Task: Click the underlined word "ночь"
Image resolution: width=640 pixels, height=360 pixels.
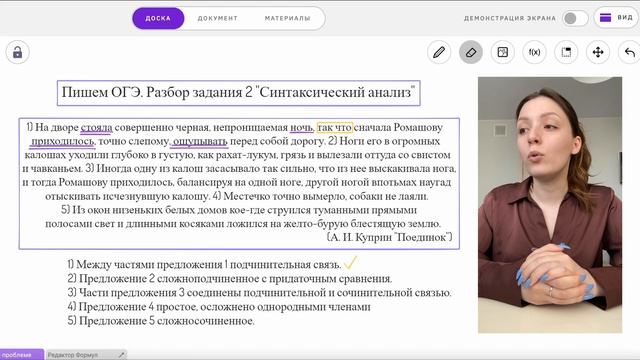Action: (301, 128)
